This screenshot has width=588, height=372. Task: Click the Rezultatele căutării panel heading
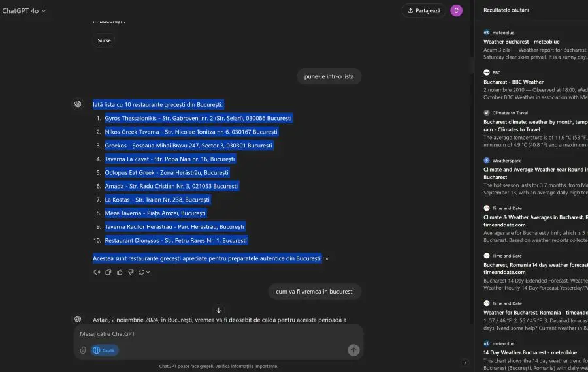coord(506,10)
